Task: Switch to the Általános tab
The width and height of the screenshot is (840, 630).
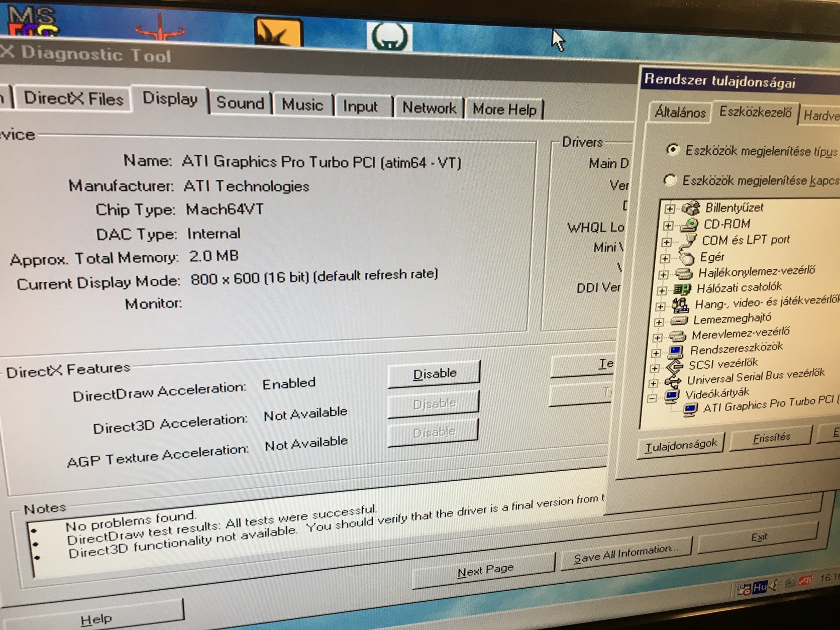Action: click(x=680, y=112)
